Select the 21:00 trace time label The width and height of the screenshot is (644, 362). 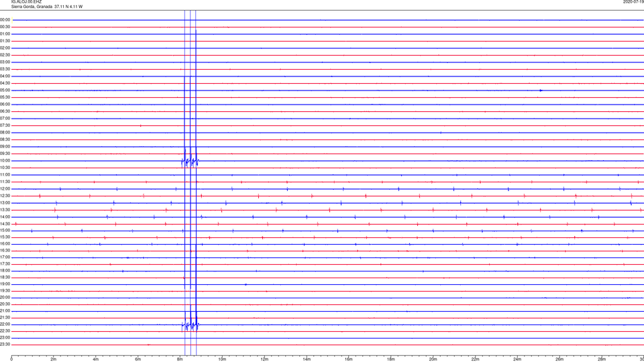(x=5, y=310)
